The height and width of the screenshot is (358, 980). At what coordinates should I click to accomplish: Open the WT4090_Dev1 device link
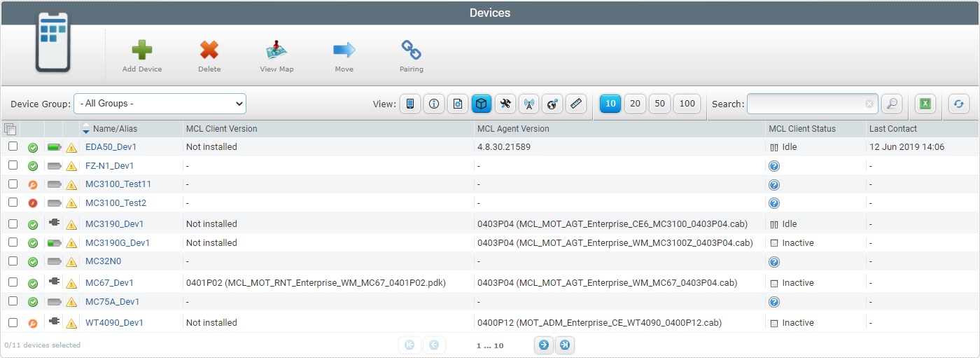[x=114, y=323]
